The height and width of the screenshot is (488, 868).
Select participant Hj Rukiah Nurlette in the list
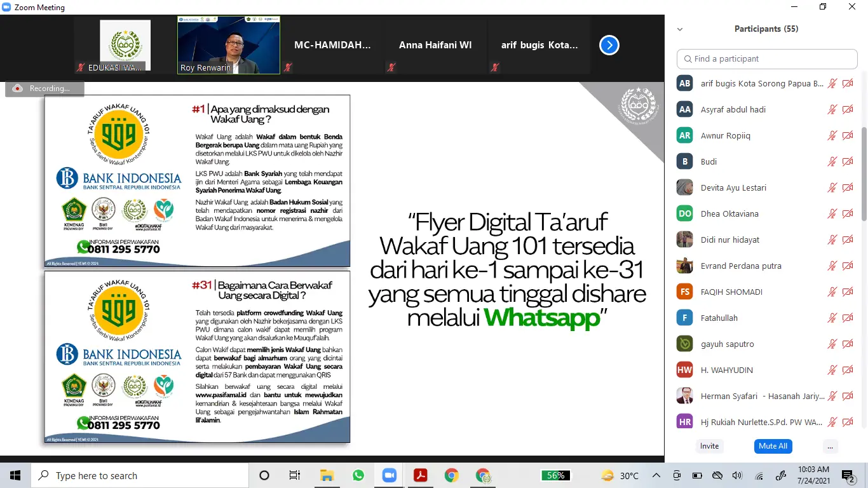click(x=767, y=422)
